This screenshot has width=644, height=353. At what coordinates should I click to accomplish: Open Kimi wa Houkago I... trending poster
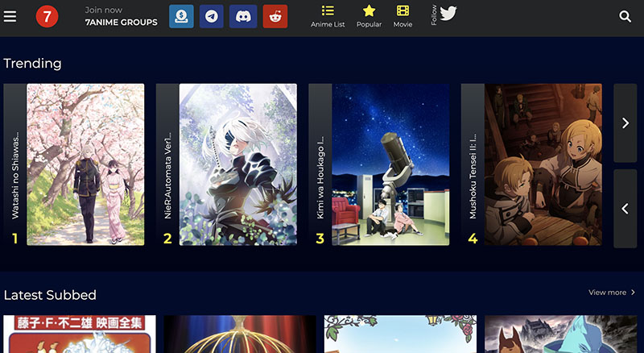390,164
